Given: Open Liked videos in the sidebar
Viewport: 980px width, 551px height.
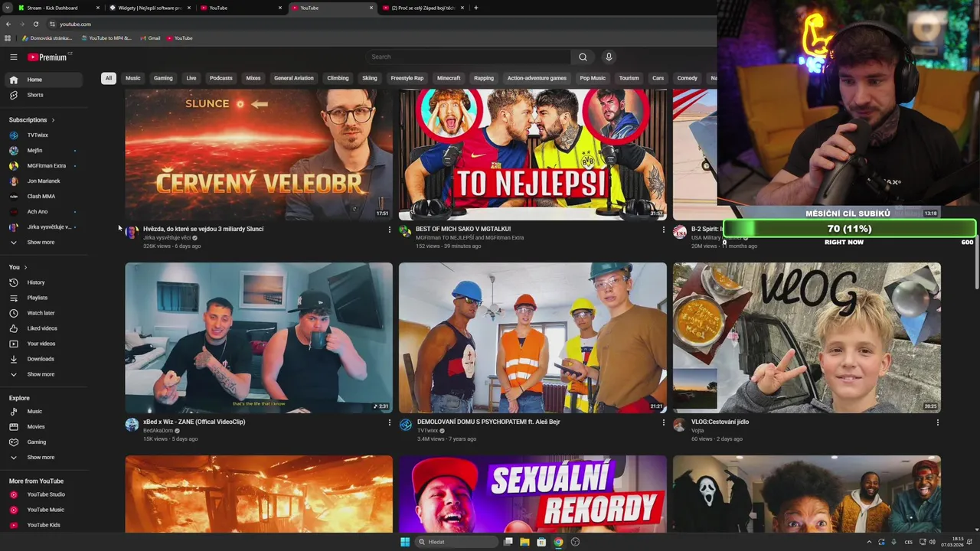Looking at the screenshot, I should [x=44, y=328].
